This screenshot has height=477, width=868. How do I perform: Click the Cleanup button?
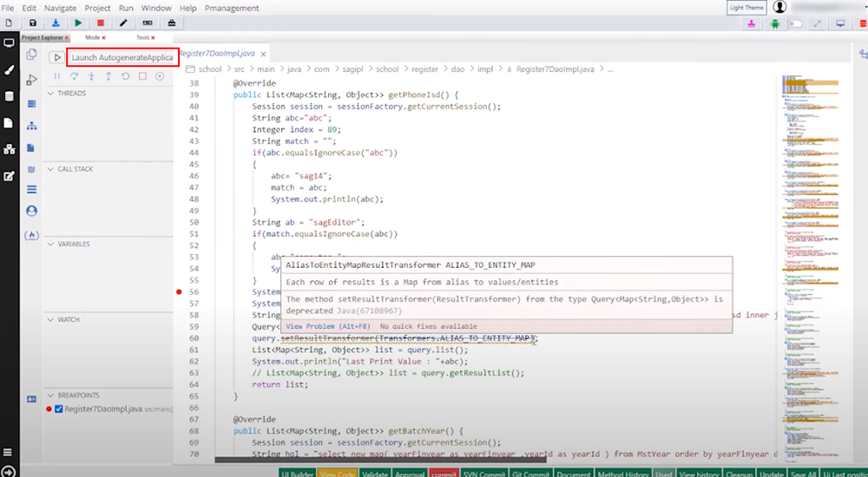pos(739,474)
